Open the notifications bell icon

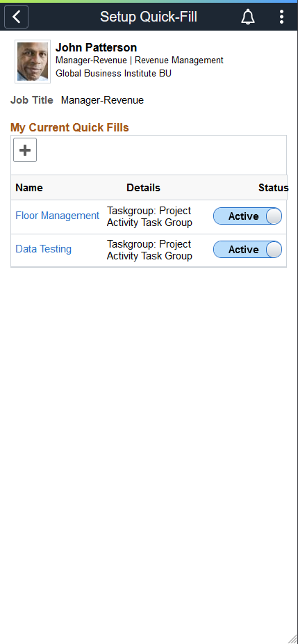click(247, 17)
